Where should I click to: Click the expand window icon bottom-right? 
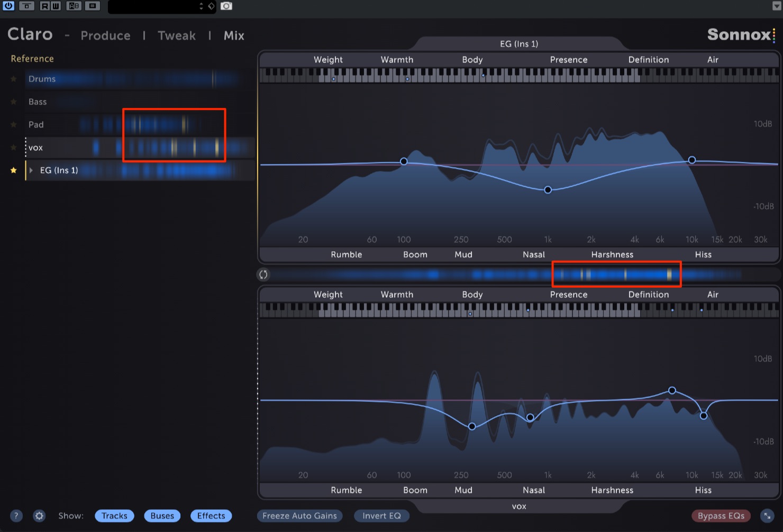(767, 516)
